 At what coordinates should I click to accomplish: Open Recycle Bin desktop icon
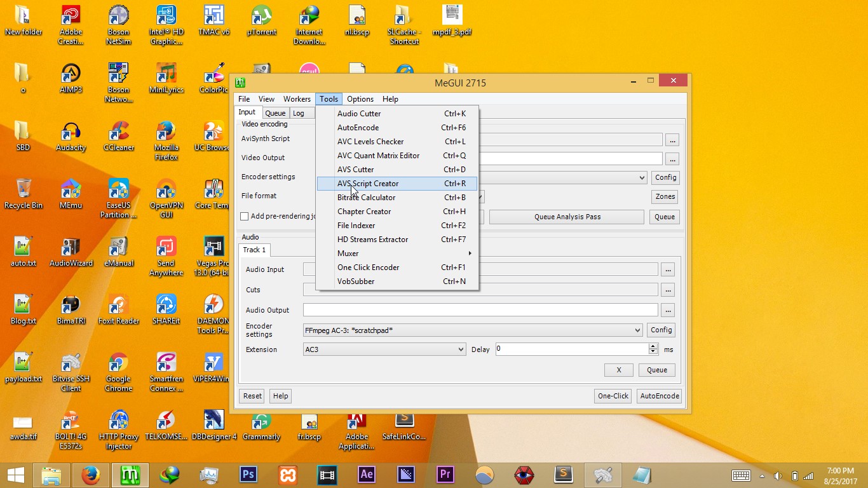[x=24, y=194]
